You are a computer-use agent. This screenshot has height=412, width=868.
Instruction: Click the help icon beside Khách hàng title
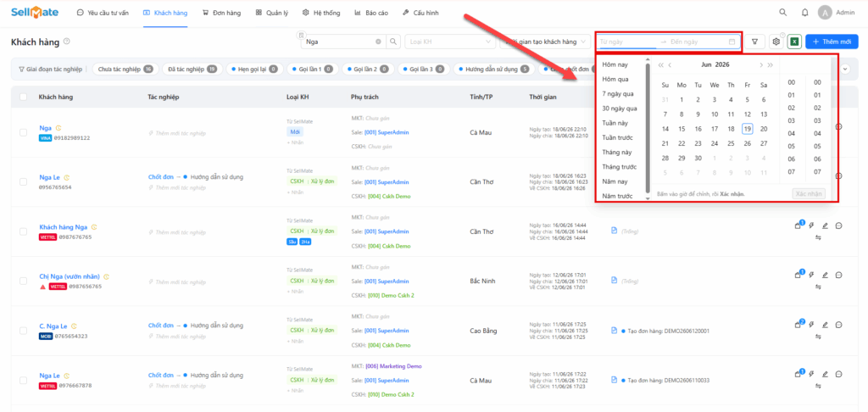66,41
